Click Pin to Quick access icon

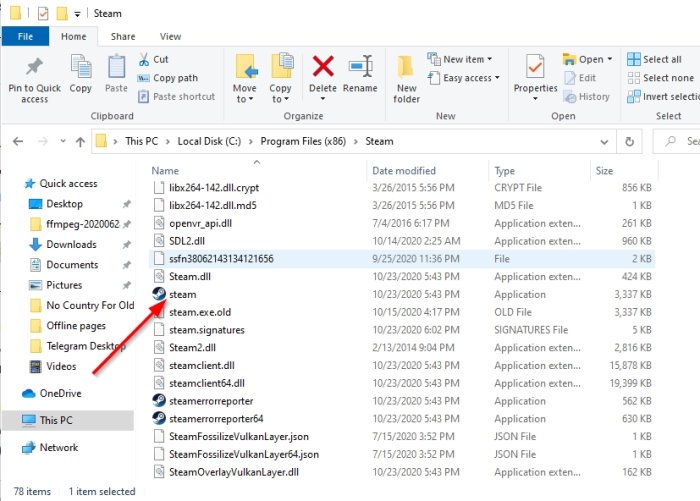(x=34, y=67)
